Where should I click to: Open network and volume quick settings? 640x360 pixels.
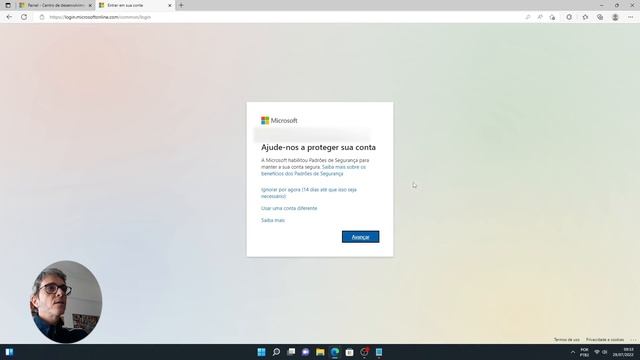coord(600,352)
